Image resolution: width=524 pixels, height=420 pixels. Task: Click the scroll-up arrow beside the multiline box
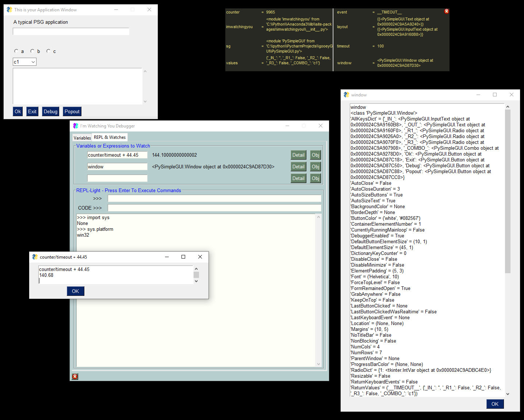145,71
